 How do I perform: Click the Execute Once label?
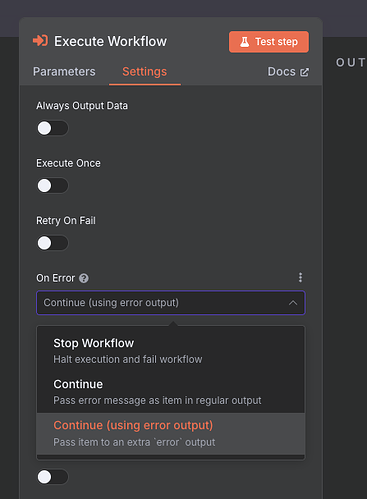click(x=68, y=163)
